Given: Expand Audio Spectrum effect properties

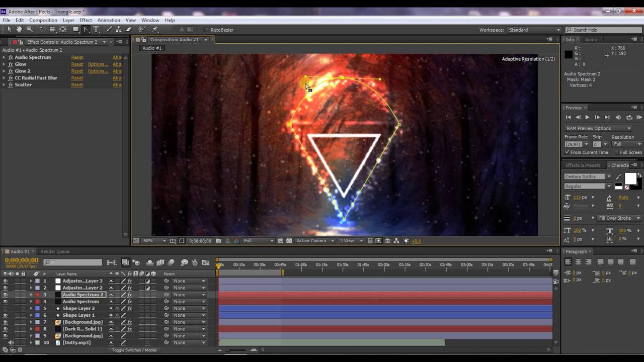Looking at the screenshot, I should click(4, 57).
